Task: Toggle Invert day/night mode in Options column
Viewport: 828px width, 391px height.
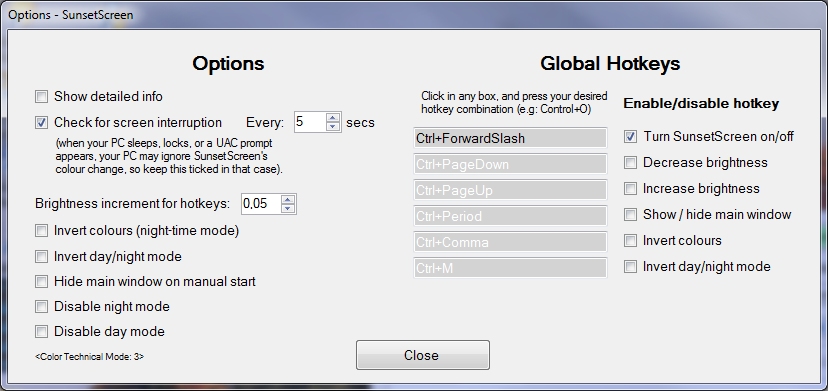Action: [x=41, y=257]
